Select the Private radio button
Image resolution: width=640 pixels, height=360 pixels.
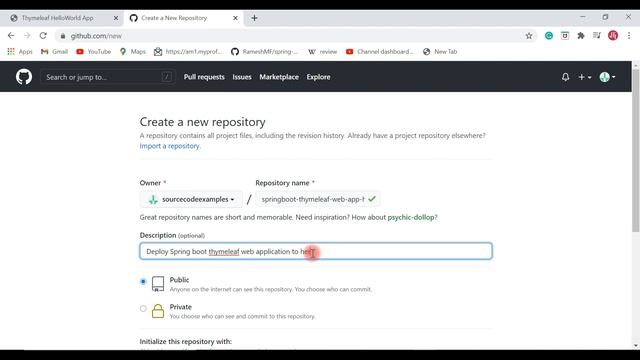pyautogui.click(x=143, y=308)
